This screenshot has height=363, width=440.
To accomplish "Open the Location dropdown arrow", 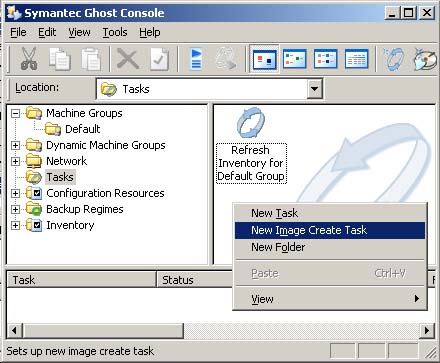I will tap(314, 89).
